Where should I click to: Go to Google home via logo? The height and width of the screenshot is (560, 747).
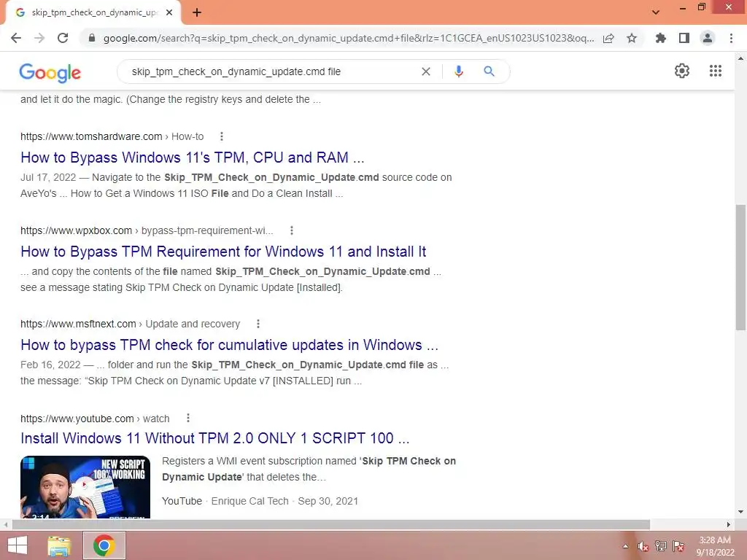[50, 73]
